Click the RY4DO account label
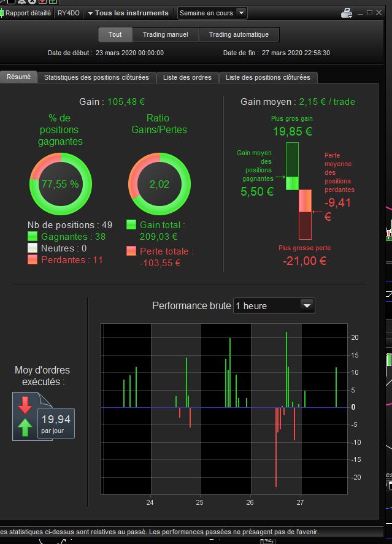 tap(68, 13)
